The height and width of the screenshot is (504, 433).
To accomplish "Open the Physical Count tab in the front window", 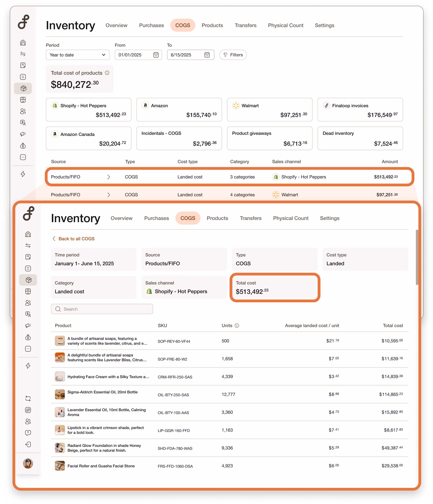I will pos(291,218).
